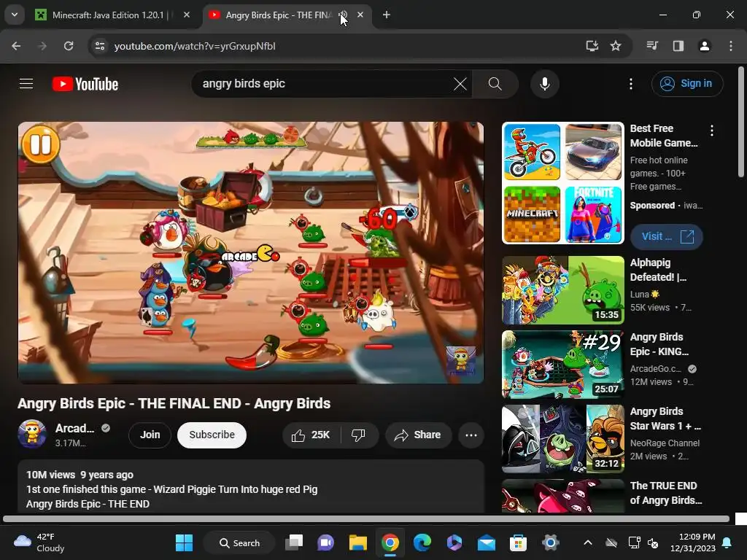Image resolution: width=747 pixels, height=560 pixels.
Task: Open File Explorer from the taskbar
Action: (357, 542)
